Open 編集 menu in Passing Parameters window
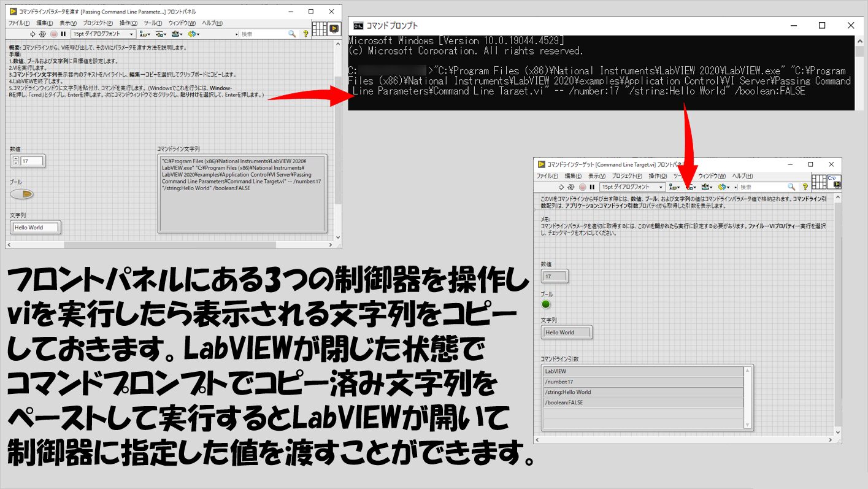This screenshot has height=489, width=868. click(45, 23)
